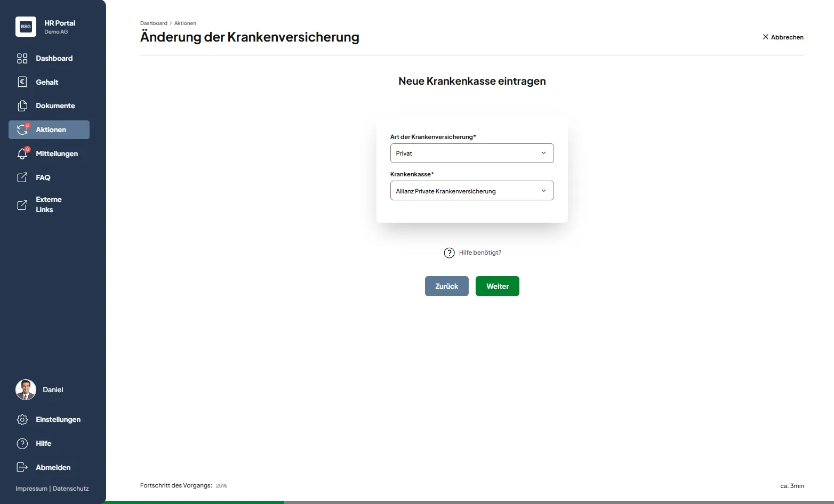Click the Mitteilungen bell icon
834x504 pixels.
[22, 154]
